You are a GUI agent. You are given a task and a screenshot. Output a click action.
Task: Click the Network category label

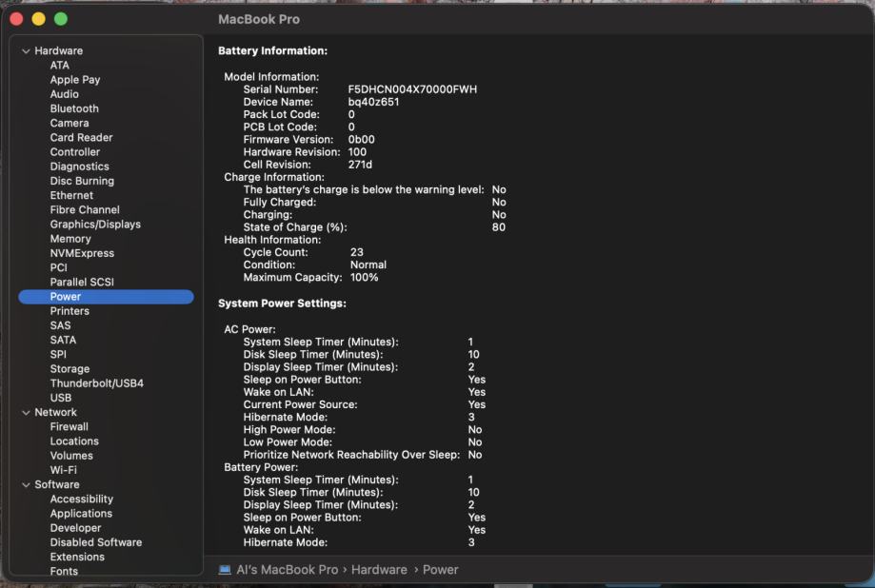point(56,412)
